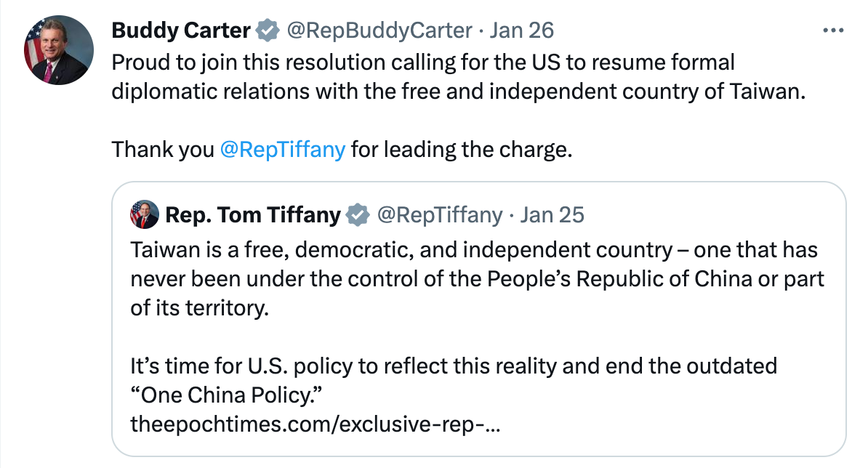This screenshot has width=868, height=468.
Task: Open the Jan 25 quoted tweet timestamp
Action: click(552, 214)
